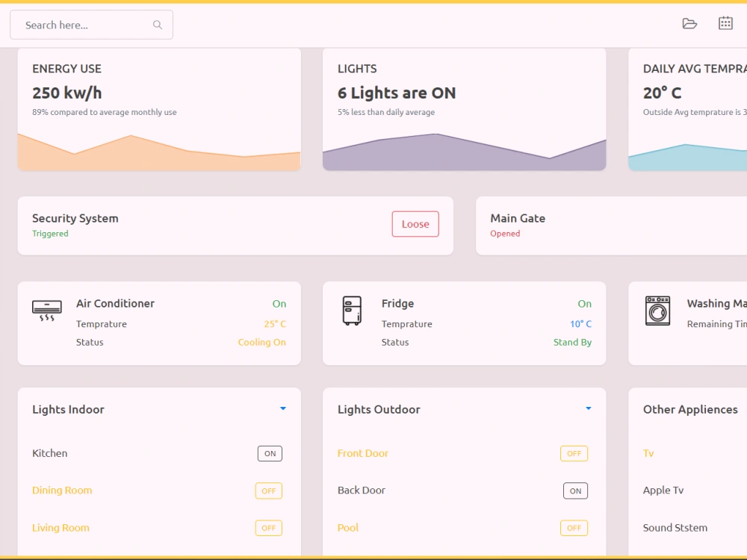This screenshot has height=560, width=747.
Task: Select the Back Door label
Action: pyautogui.click(x=361, y=491)
